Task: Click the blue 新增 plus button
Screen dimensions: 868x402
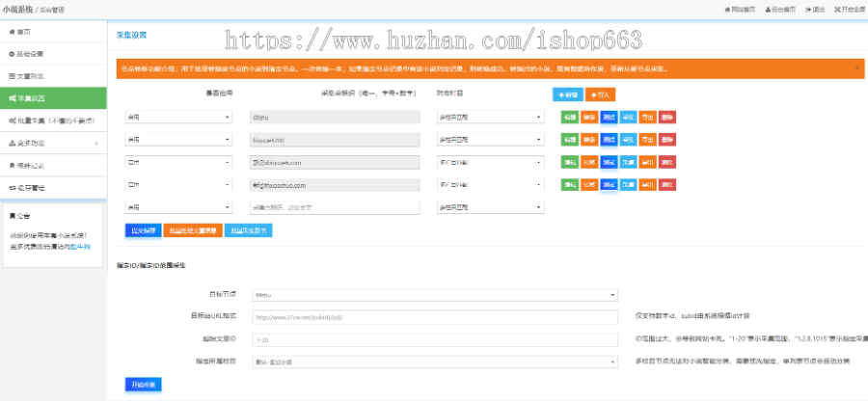Action: coord(566,94)
